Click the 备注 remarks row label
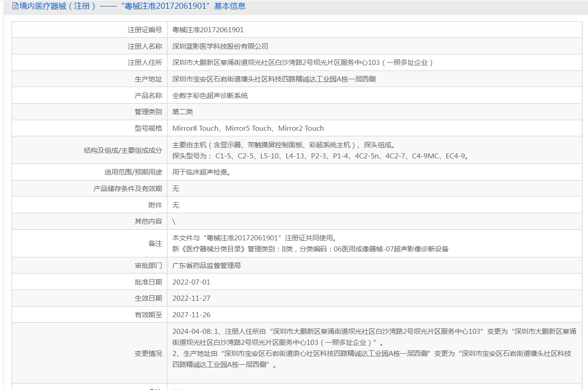The image size is (588, 390). (155, 244)
